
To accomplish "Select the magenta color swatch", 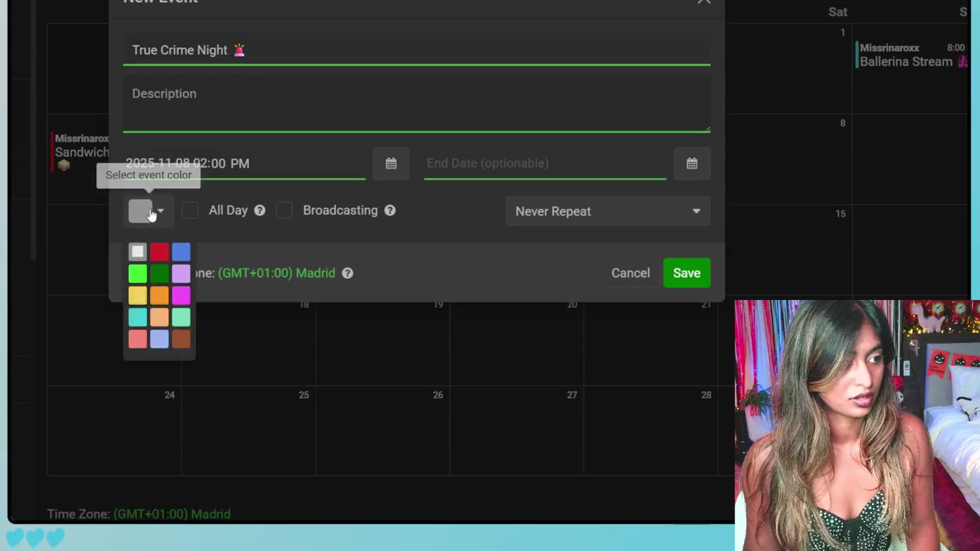I will click(x=181, y=295).
